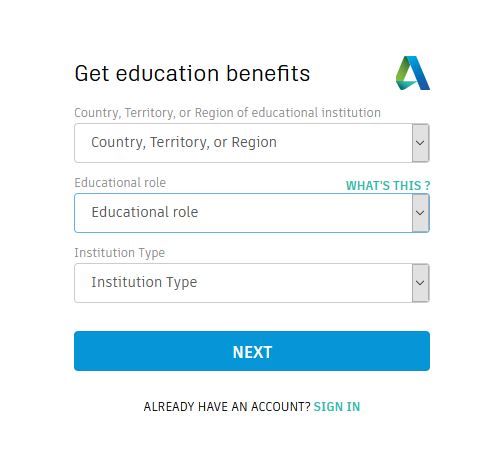Click the 'Institution Type' field label
Screen dimensions: 501x457
point(120,253)
